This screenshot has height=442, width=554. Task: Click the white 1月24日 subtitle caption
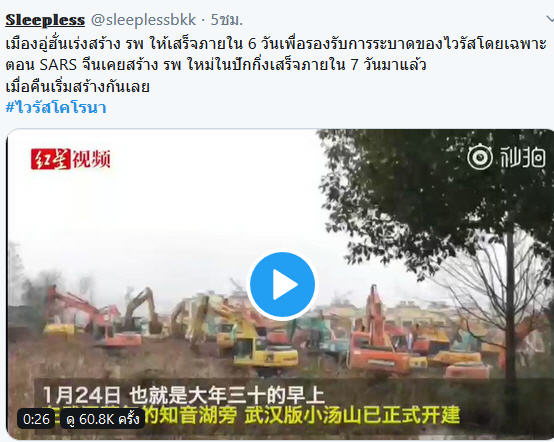[183, 395]
